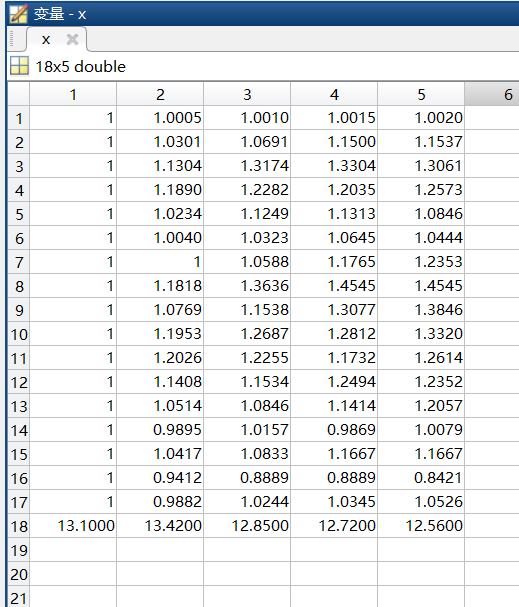
Task: Click the cell with value 1.0005
Action: click(x=160, y=118)
